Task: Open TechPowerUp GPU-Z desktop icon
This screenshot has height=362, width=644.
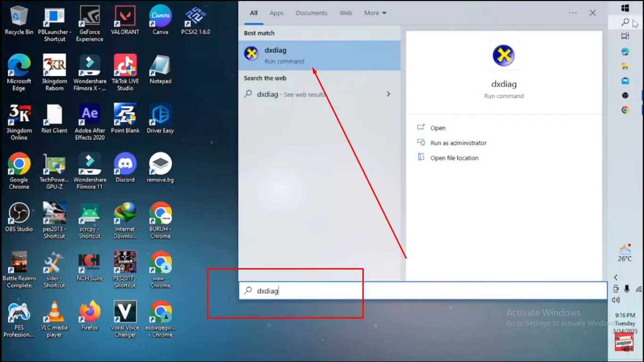Action: 54,171
